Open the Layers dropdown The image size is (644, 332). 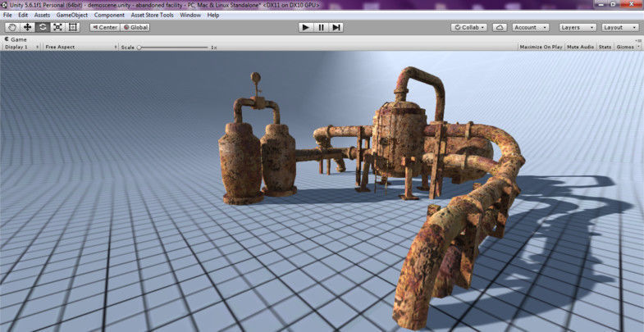tap(578, 28)
